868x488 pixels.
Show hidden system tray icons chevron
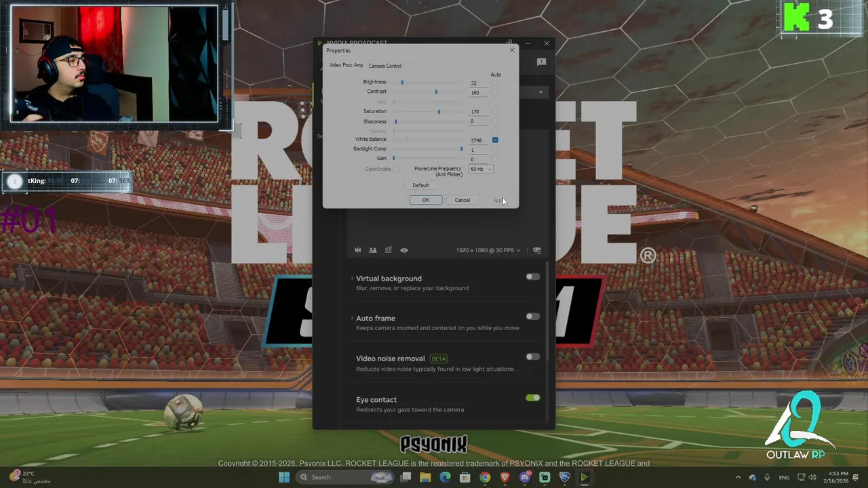pos(738,477)
